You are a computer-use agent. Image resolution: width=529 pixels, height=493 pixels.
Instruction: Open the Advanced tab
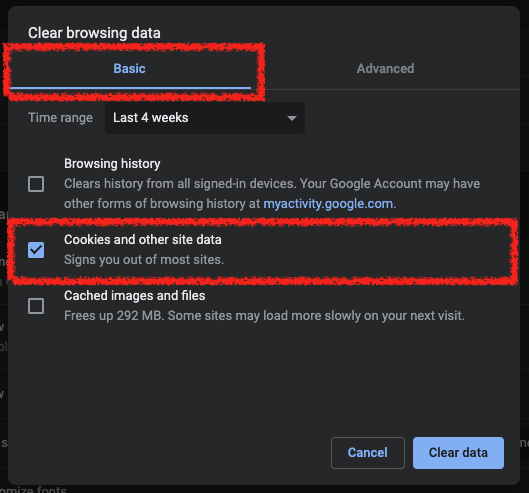point(385,69)
